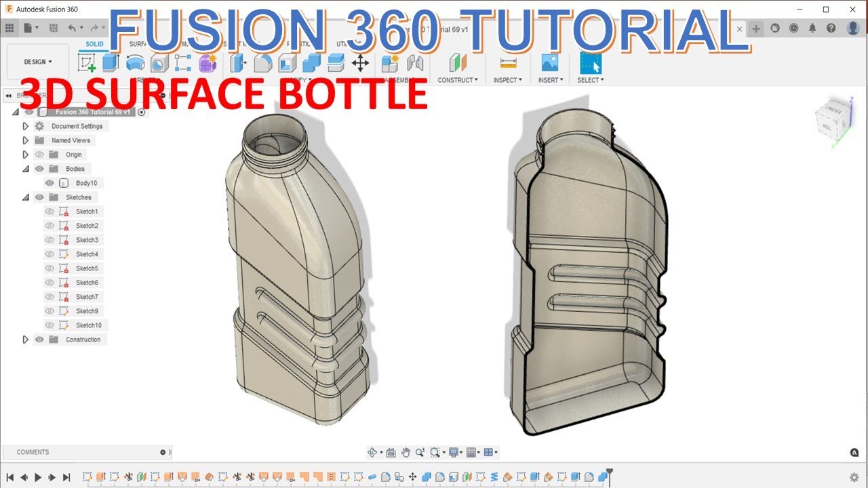Viewport: 868px width, 488px height.
Task: Jump to timeline beginning
Action: pyautogui.click(x=9, y=477)
